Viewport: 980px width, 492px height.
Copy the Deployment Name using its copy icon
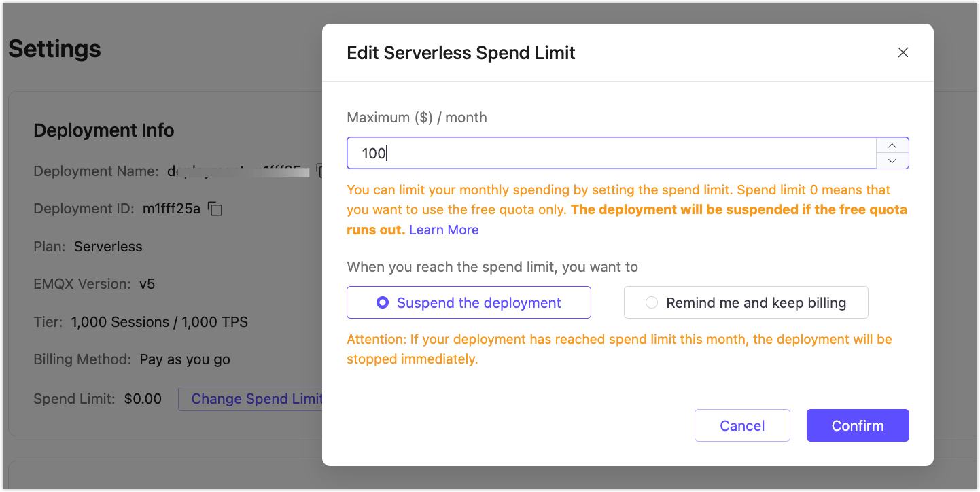point(320,171)
